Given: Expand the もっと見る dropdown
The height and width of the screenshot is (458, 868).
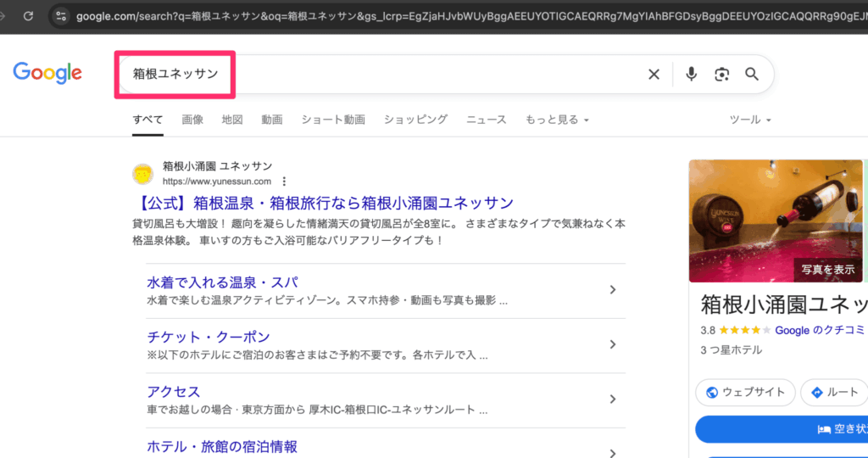Looking at the screenshot, I should [x=556, y=120].
